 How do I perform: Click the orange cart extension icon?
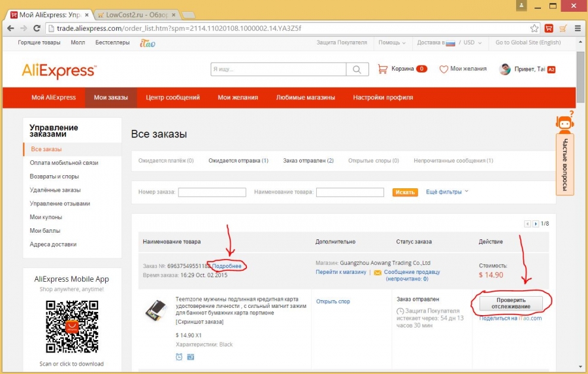coord(563,28)
